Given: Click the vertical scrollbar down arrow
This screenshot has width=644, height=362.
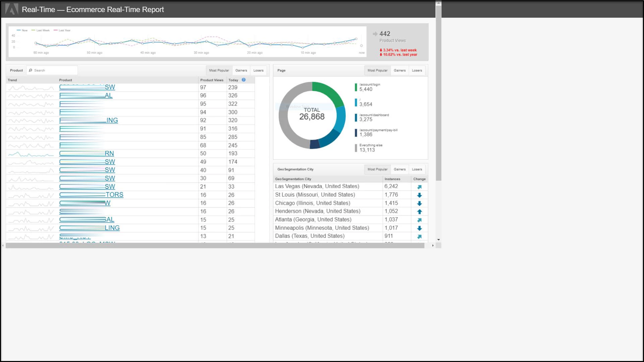Looking at the screenshot, I should 438,240.
